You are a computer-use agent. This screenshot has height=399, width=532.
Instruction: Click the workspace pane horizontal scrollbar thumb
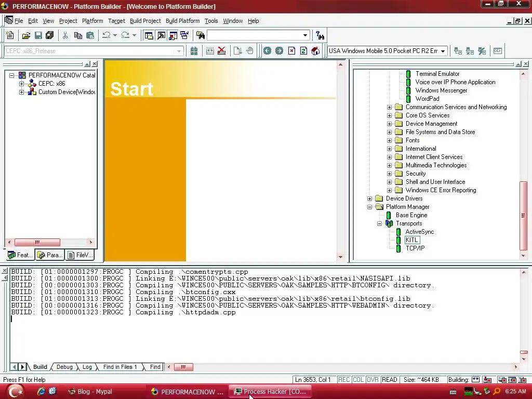37,242
